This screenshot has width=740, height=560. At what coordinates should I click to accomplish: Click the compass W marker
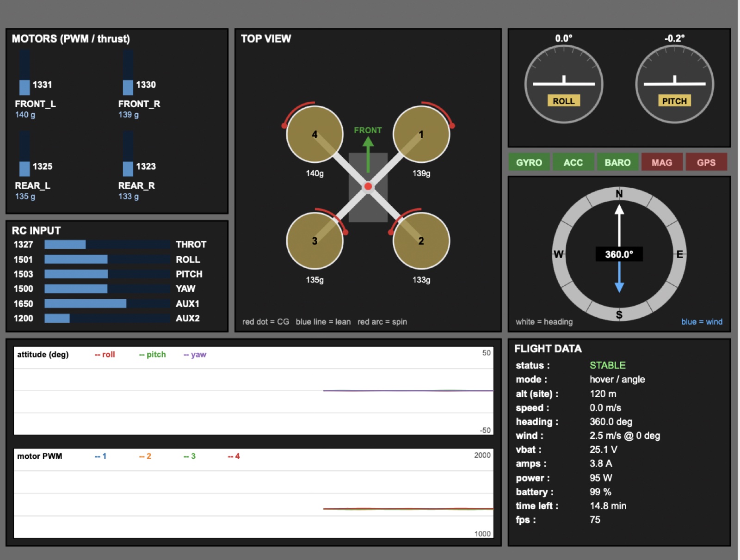pyautogui.click(x=559, y=254)
